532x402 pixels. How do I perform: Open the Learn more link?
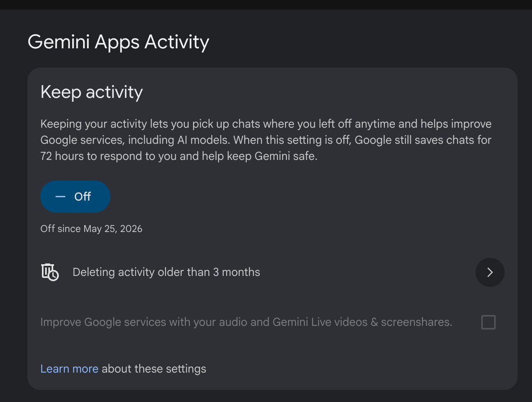click(69, 369)
